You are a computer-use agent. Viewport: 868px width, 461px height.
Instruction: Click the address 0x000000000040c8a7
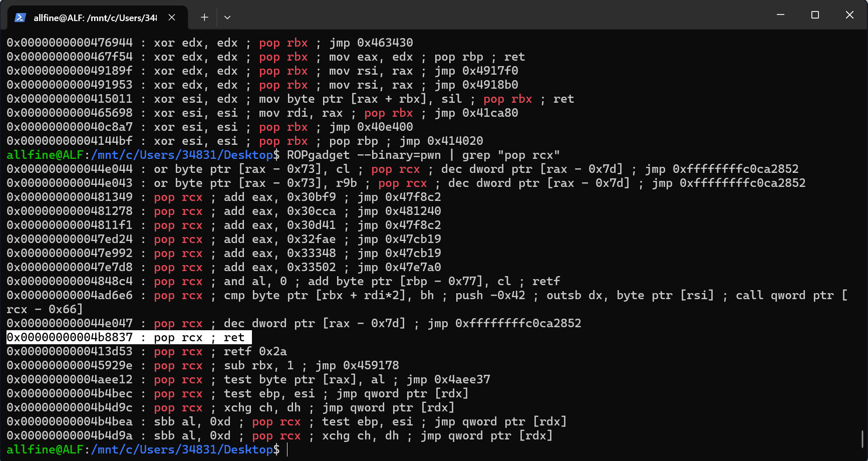coord(70,127)
